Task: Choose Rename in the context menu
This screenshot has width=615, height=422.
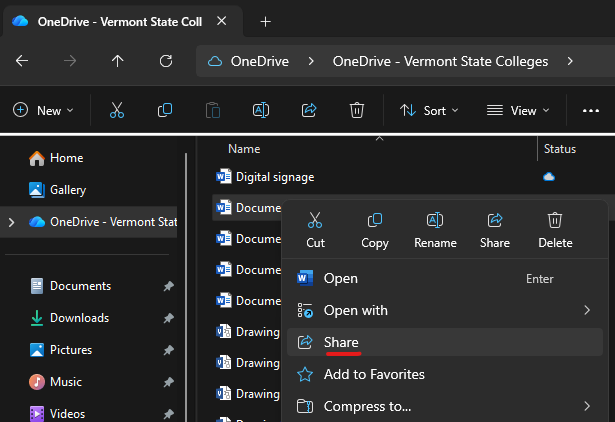Action: (x=435, y=230)
